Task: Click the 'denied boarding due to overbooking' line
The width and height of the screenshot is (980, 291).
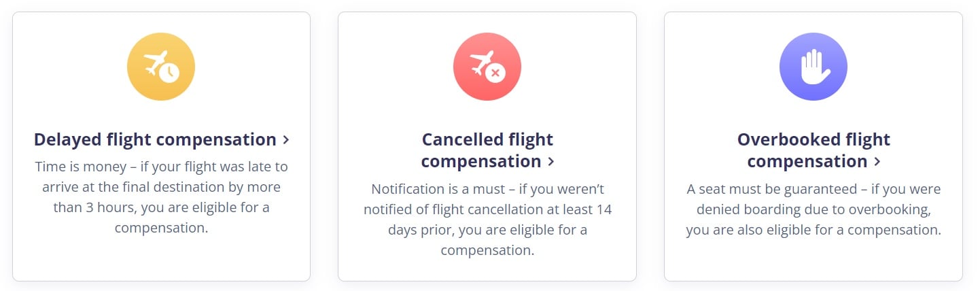Action: pos(813,209)
